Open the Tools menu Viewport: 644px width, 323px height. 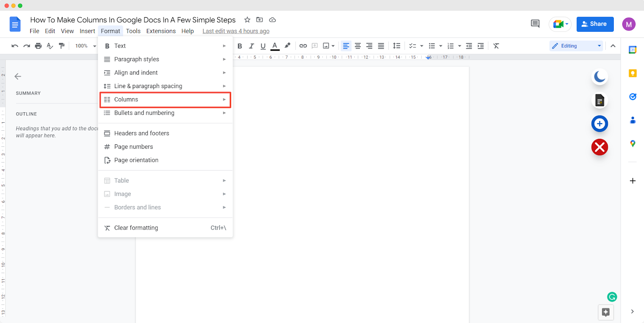133,31
